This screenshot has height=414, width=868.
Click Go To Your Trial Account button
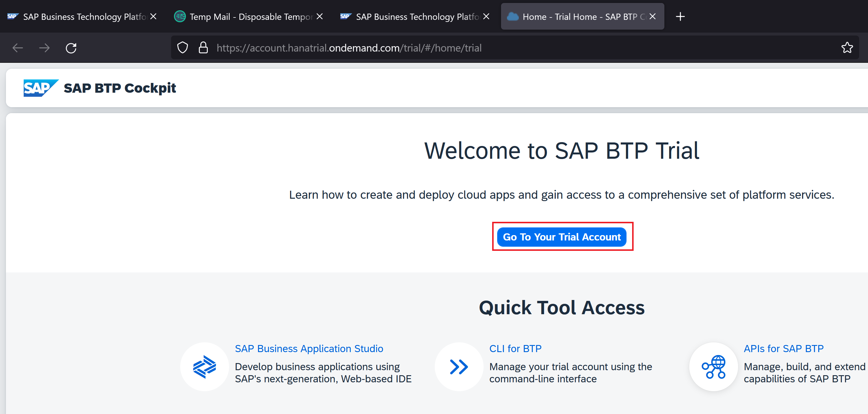point(562,237)
